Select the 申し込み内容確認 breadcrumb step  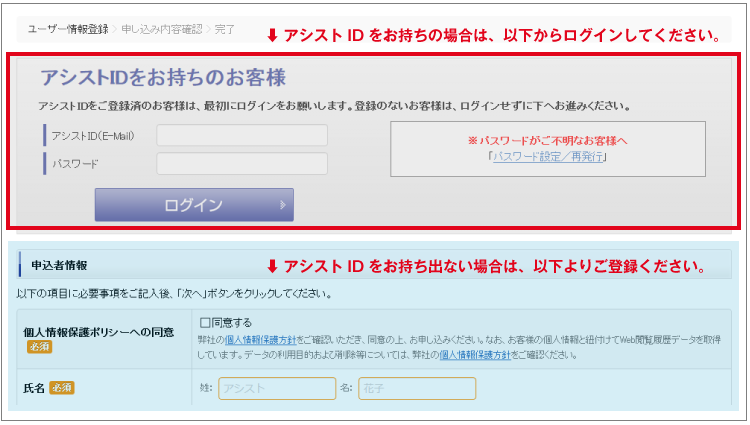pyautogui.click(x=162, y=29)
